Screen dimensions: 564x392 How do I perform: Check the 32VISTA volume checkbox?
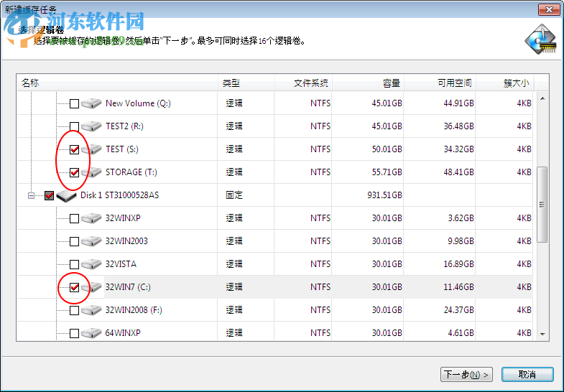pos(74,264)
